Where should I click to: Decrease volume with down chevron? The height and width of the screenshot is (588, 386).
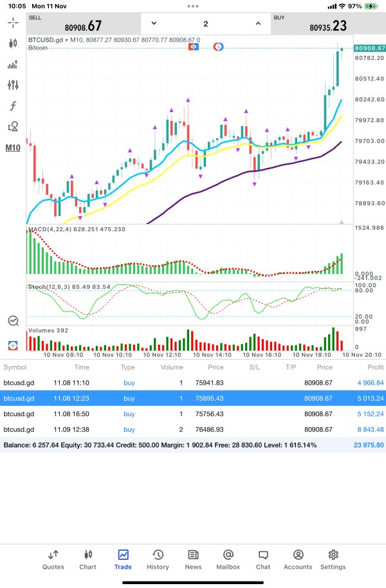coord(154,23)
